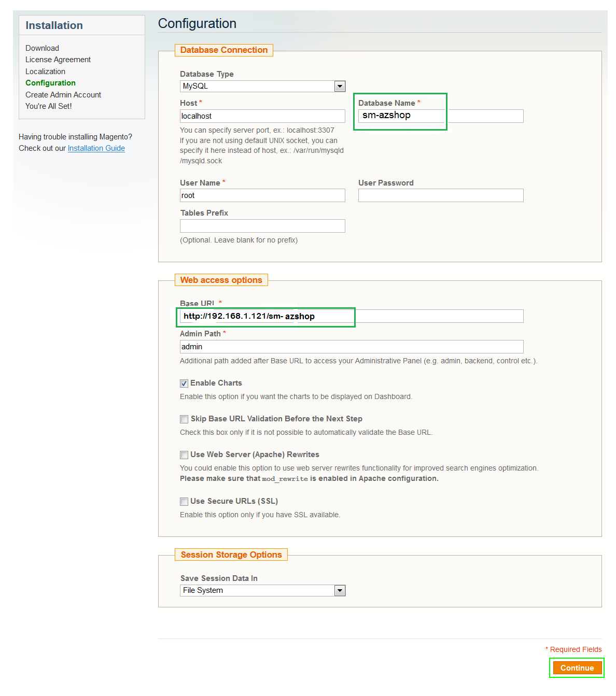Viewport: 616px width, 696px height.
Task: Click the Base URL input field
Action: point(352,316)
